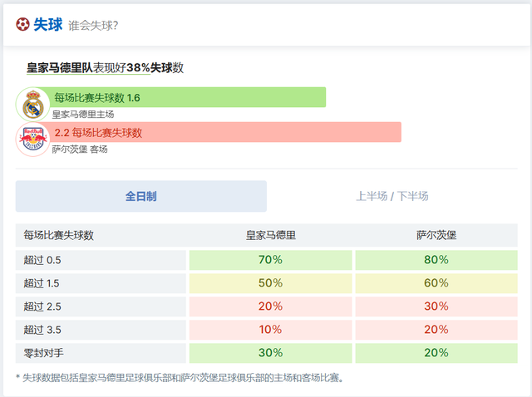Click the Real Madrid club crest
532x397 pixels.
click(x=33, y=104)
